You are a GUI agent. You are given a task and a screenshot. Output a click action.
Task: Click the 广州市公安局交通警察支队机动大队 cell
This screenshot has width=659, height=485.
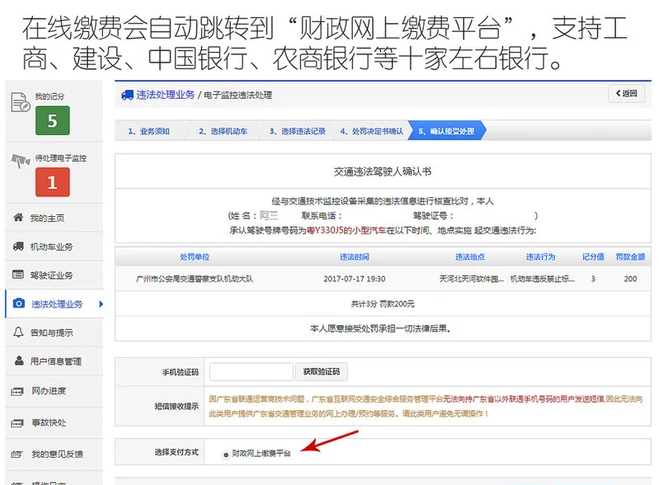tap(195, 279)
